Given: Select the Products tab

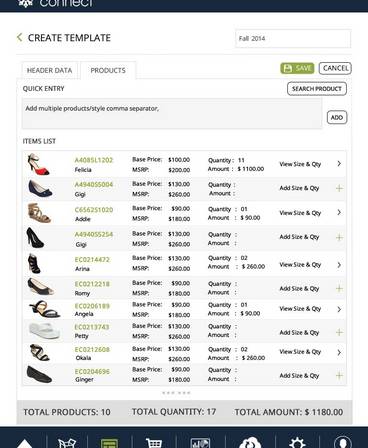Looking at the screenshot, I should click(x=108, y=70).
